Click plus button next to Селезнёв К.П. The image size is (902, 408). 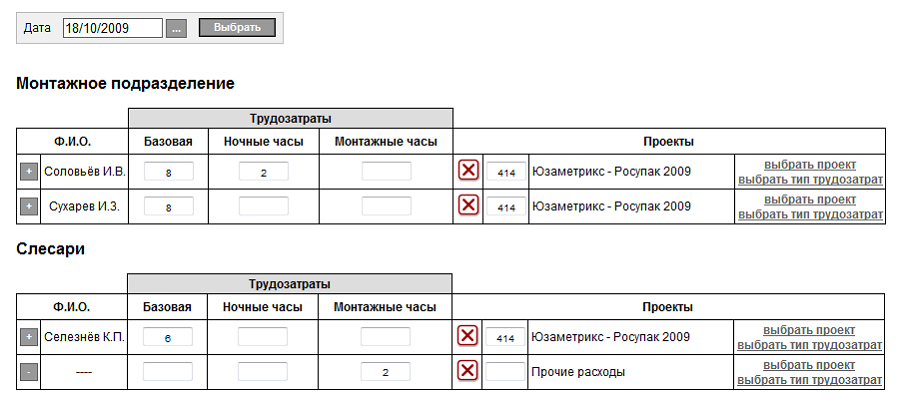[28, 337]
